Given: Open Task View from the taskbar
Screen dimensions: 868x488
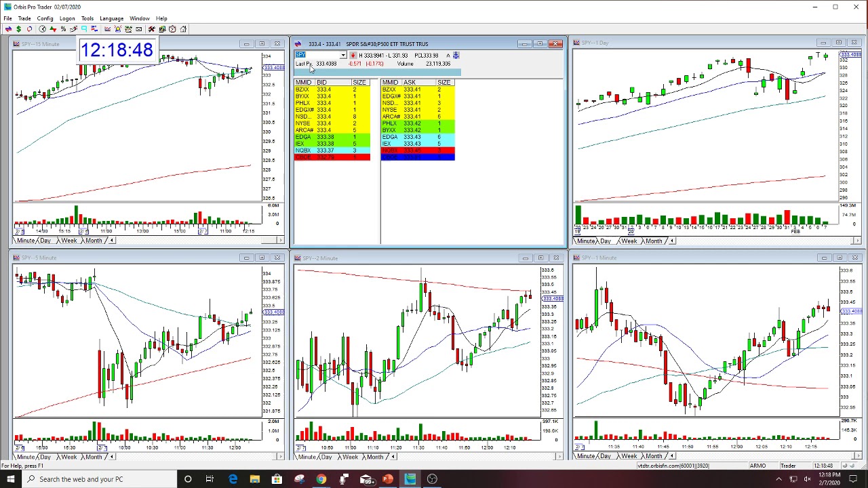Looking at the screenshot, I should point(210,479).
